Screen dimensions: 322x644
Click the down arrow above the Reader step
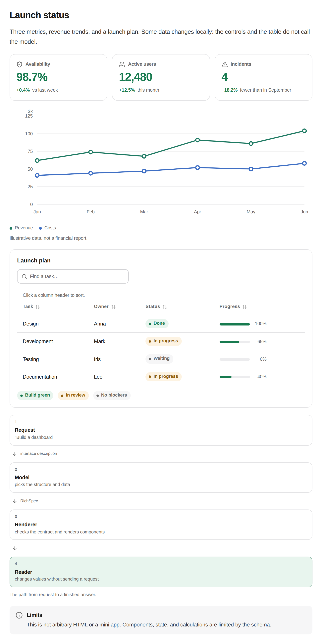point(15,548)
